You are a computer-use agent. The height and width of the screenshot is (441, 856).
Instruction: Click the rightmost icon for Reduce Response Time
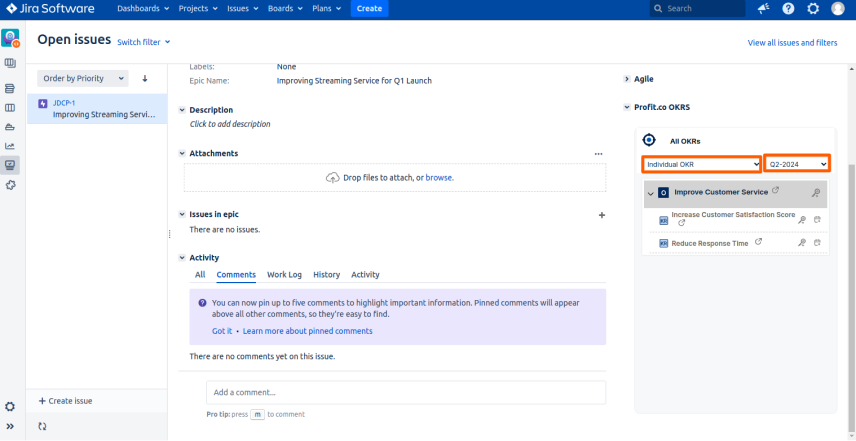click(817, 243)
